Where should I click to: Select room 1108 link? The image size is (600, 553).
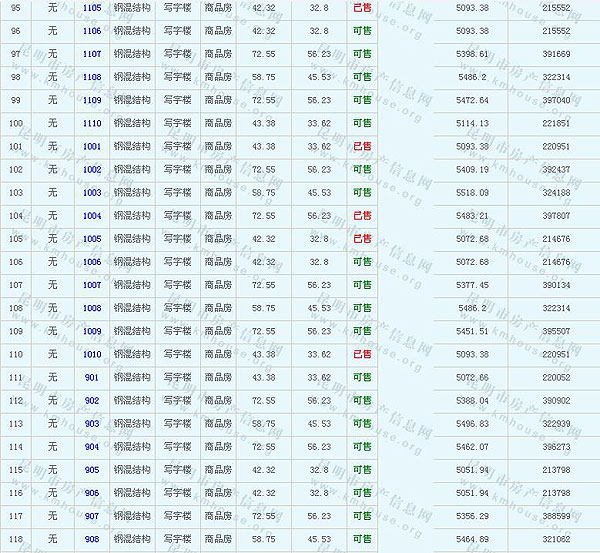[92, 77]
